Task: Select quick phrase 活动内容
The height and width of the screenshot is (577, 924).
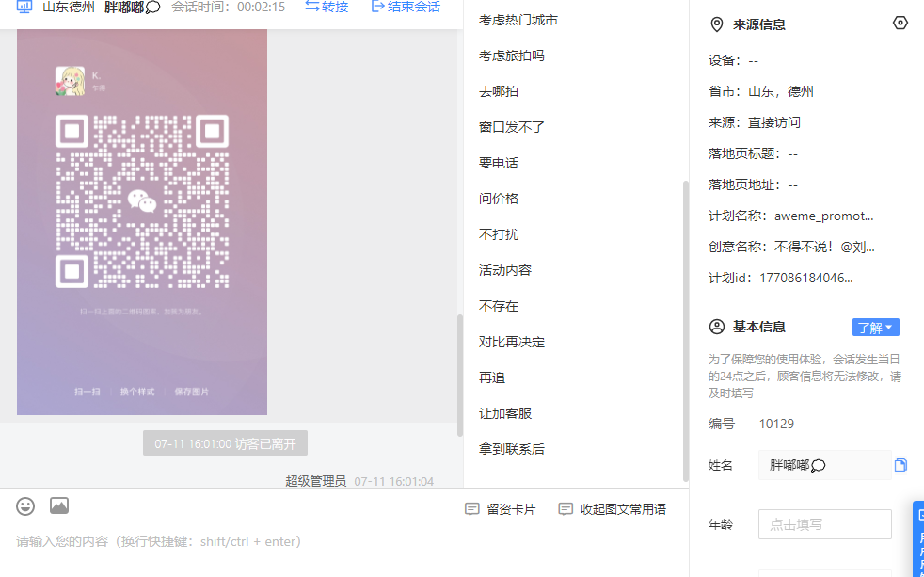Action: [x=505, y=270]
